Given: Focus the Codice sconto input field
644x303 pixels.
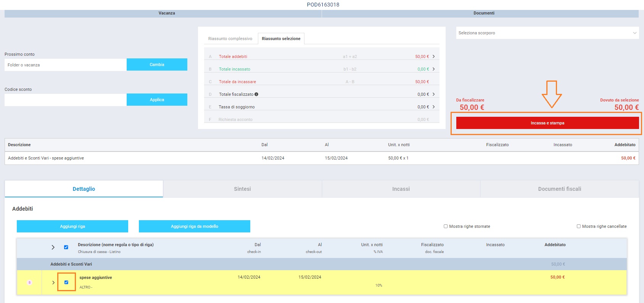Looking at the screenshot, I should click(65, 100).
